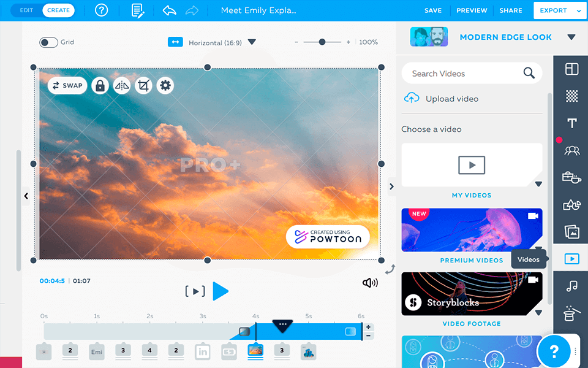Click the Swap button on the image
The width and height of the screenshot is (588, 368).
(67, 85)
